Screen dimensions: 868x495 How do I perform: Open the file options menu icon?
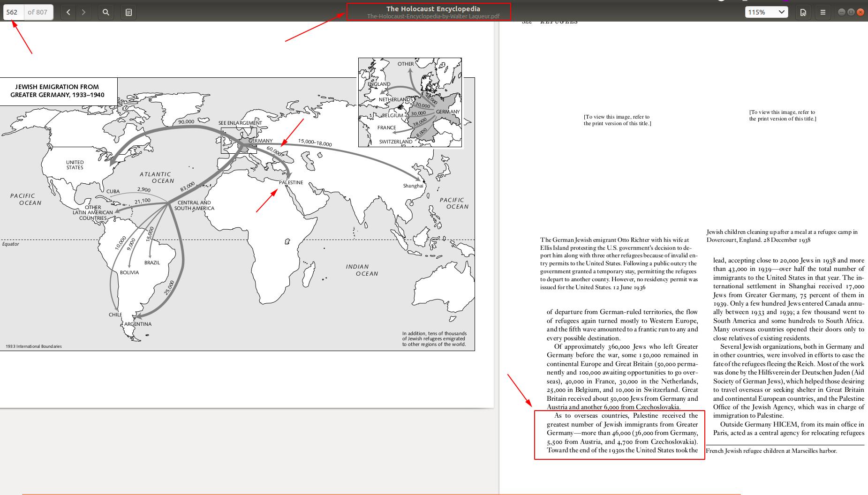803,12
